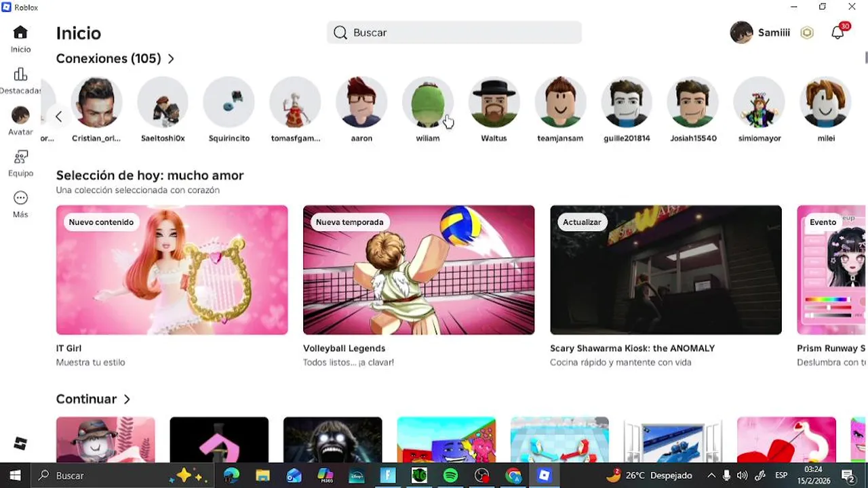Click the magnifying glass search icon
The width and height of the screenshot is (868, 488).
point(340,33)
